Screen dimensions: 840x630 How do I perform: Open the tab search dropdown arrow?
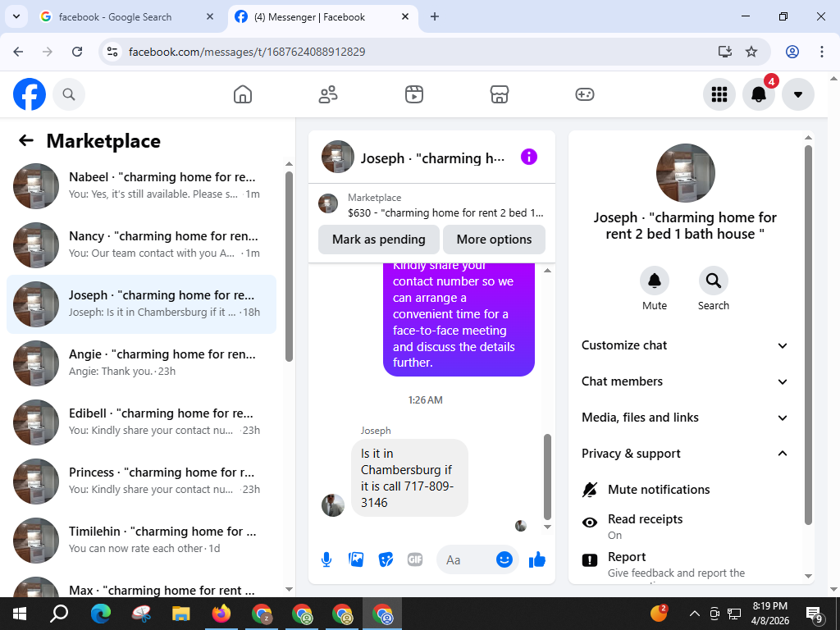16,16
